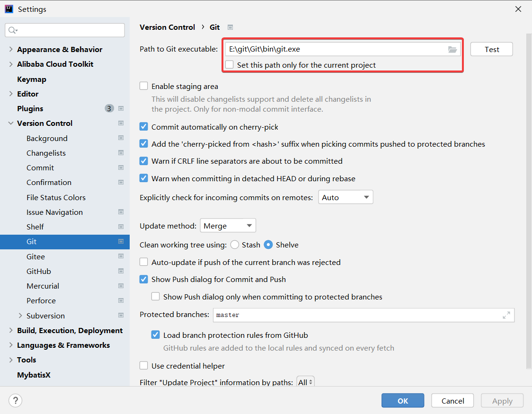Click the project icon beside Gitee row

point(121,256)
